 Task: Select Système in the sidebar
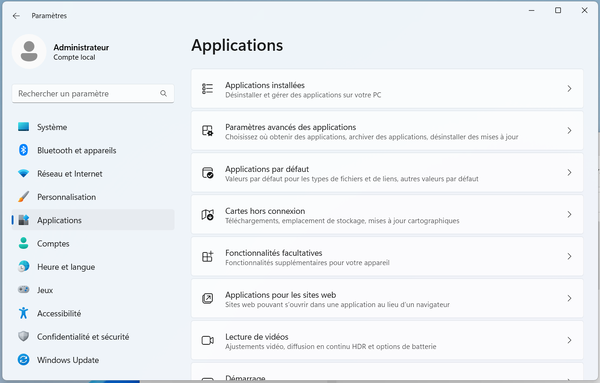click(x=93, y=127)
